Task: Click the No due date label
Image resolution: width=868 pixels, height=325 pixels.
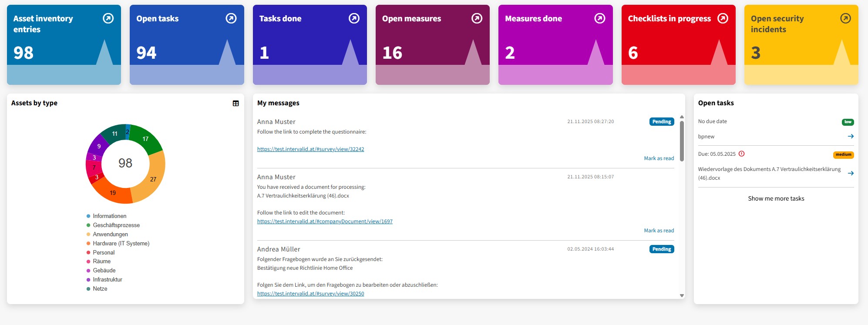Action: [x=712, y=121]
